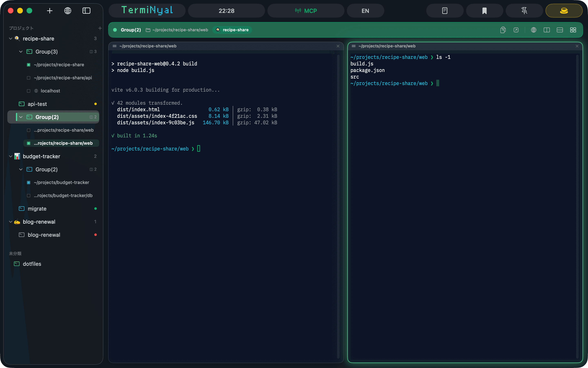The height and width of the screenshot is (368, 588).
Task: Open the dotfiles terminal
Action: (x=32, y=264)
